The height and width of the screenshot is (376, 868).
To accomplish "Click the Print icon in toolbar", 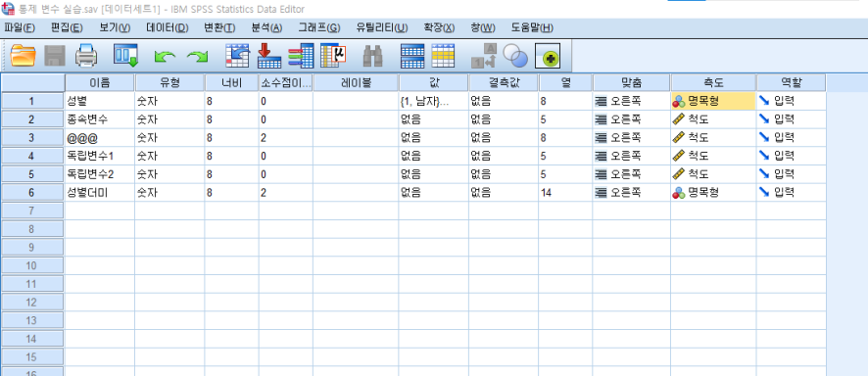I will click(x=86, y=56).
